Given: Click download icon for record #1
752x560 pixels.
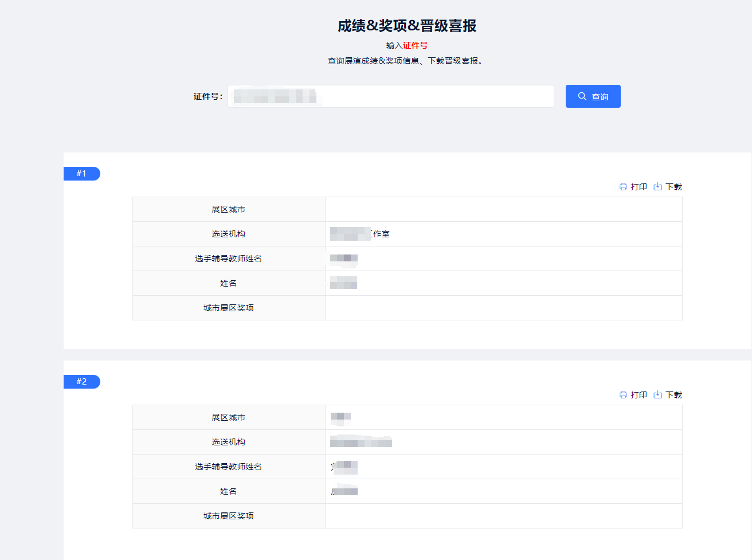Looking at the screenshot, I should tap(658, 187).
